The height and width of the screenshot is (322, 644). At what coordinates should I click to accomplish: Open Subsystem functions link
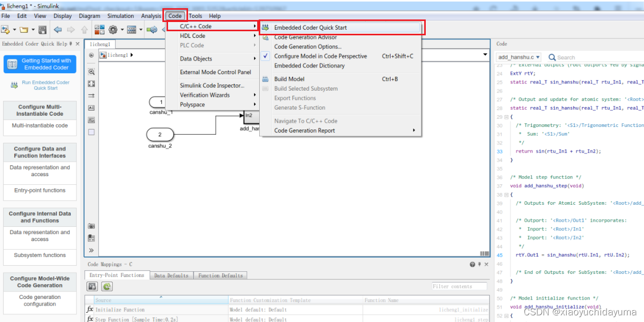click(x=40, y=255)
